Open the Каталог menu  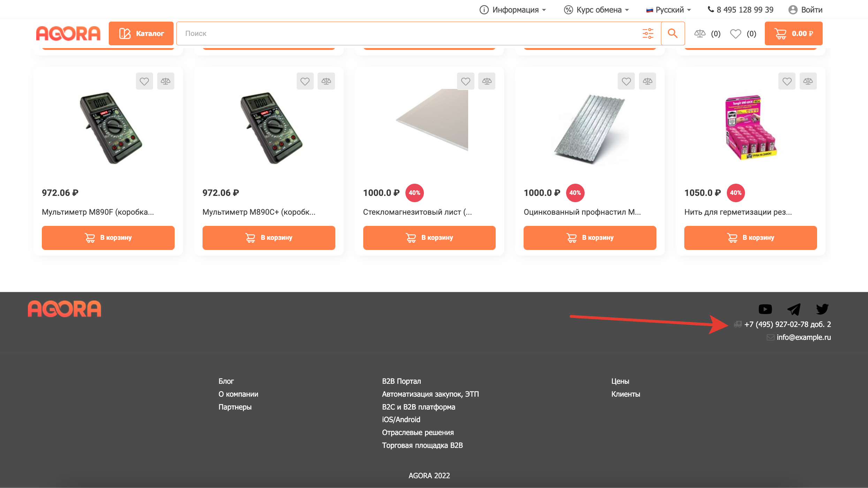[141, 33]
